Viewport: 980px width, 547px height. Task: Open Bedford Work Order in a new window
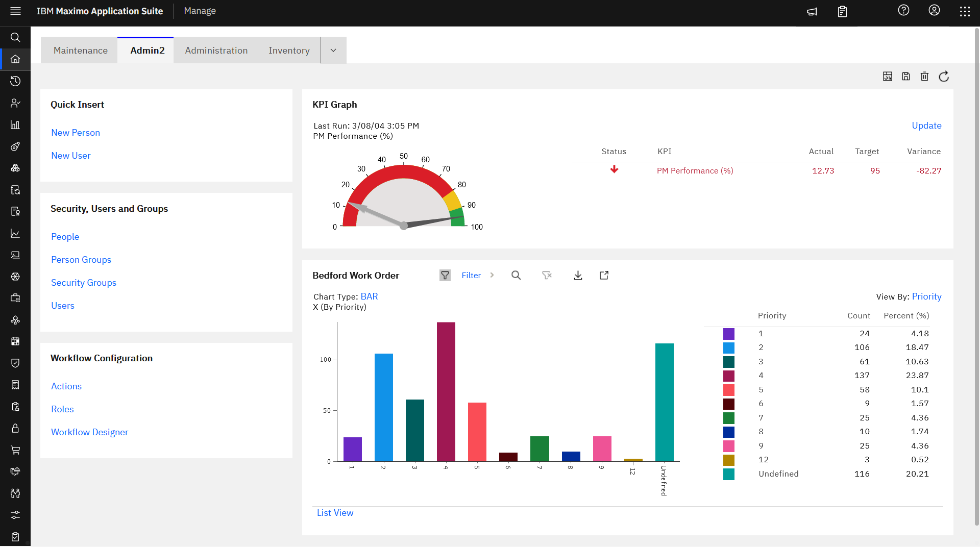point(603,275)
